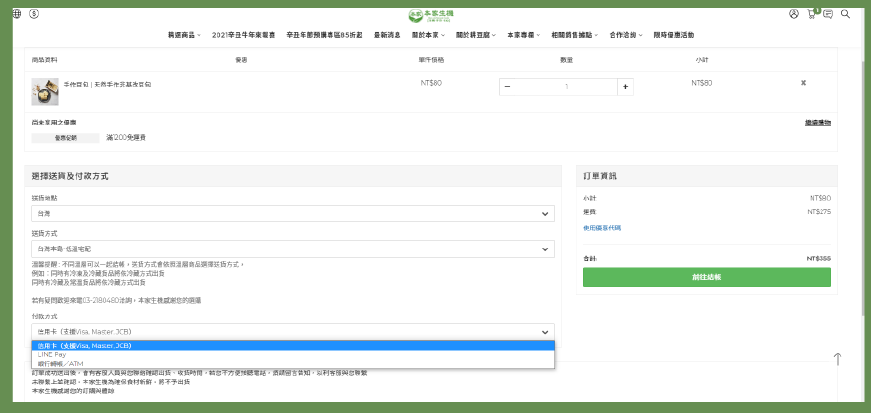Click the currency dollar icon
Screen dimensions: 871x413
pos(34,14)
